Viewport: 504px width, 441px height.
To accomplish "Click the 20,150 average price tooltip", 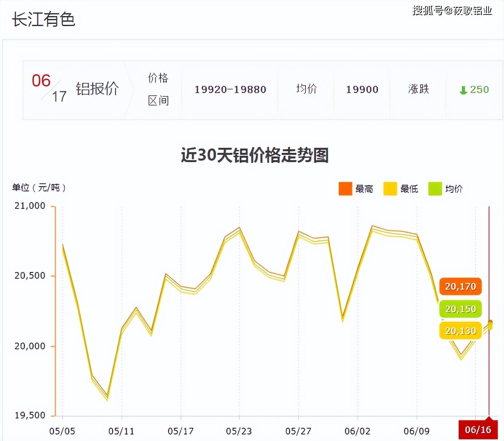I will click(460, 309).
